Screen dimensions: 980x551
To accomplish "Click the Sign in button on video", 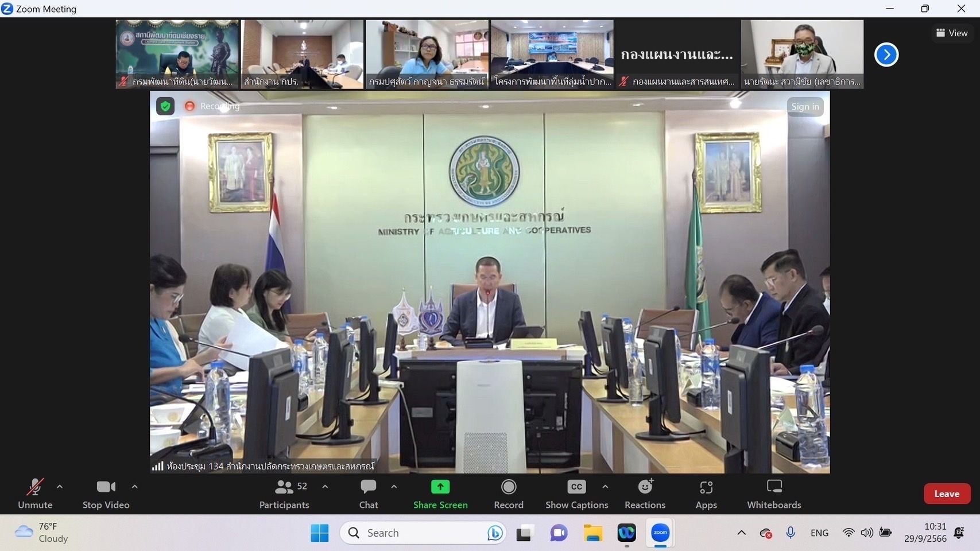I will [805, 107].
